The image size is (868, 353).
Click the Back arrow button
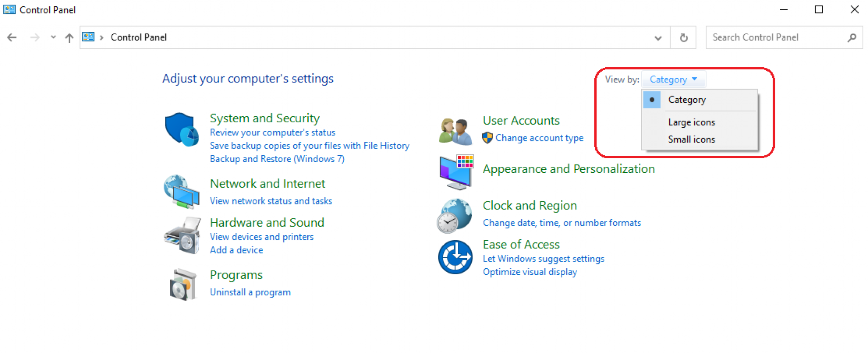coord(12,38)
